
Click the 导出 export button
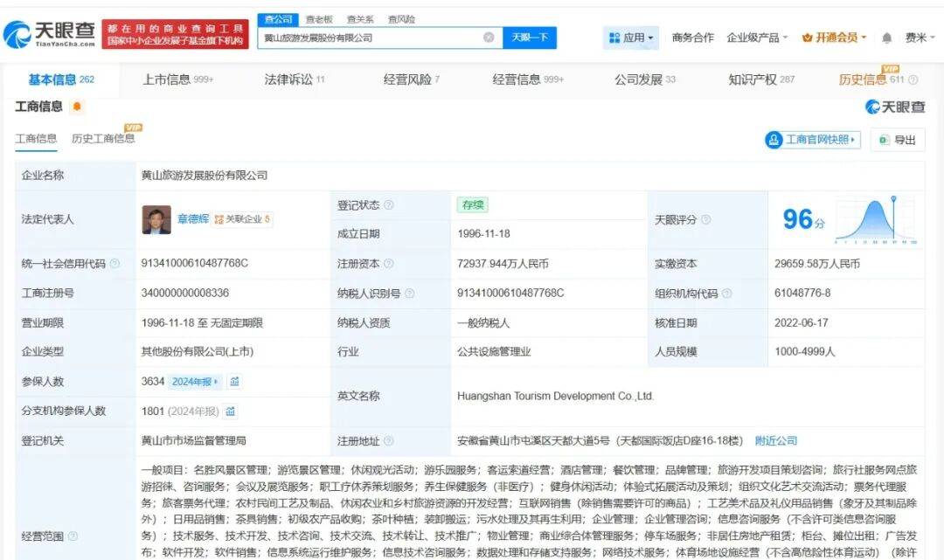(898, 140)
